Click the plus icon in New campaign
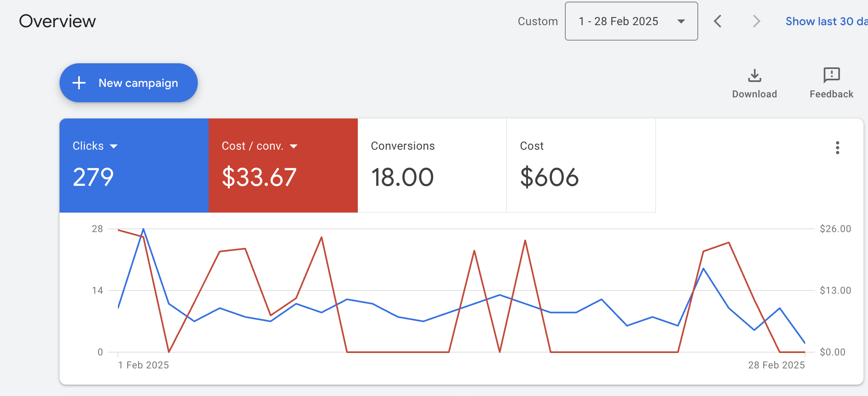Viewport: 868px width, 396px height. pos(79,83)
